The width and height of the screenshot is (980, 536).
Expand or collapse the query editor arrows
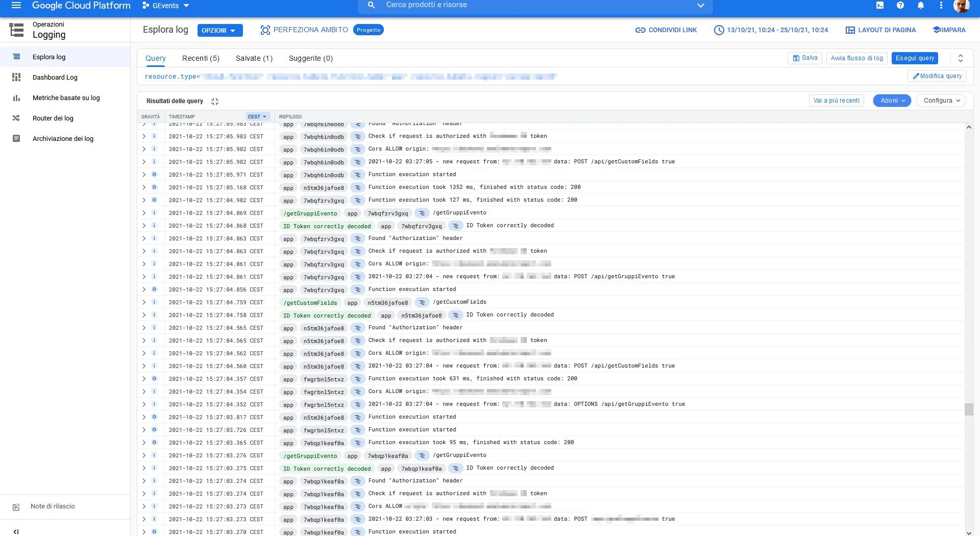coord(961,58)
